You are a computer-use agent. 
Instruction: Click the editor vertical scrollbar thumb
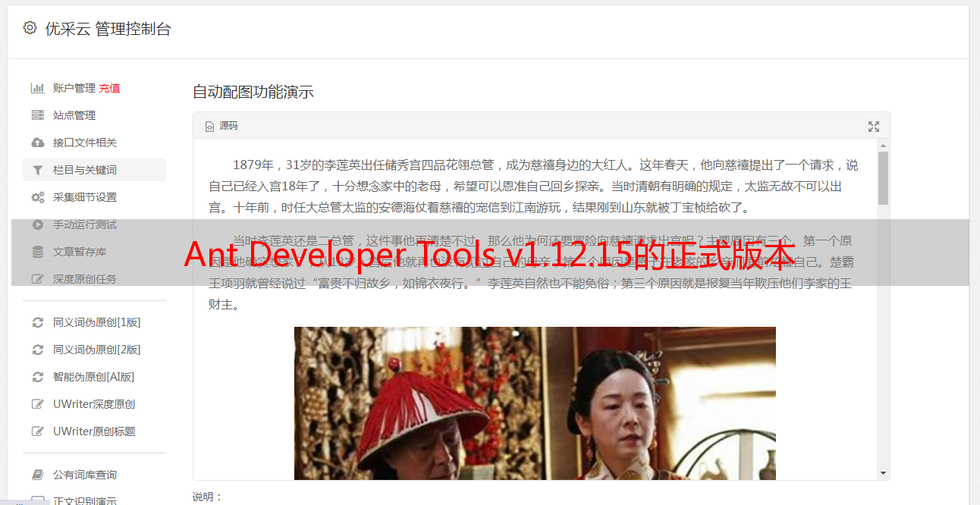(883, 178)
